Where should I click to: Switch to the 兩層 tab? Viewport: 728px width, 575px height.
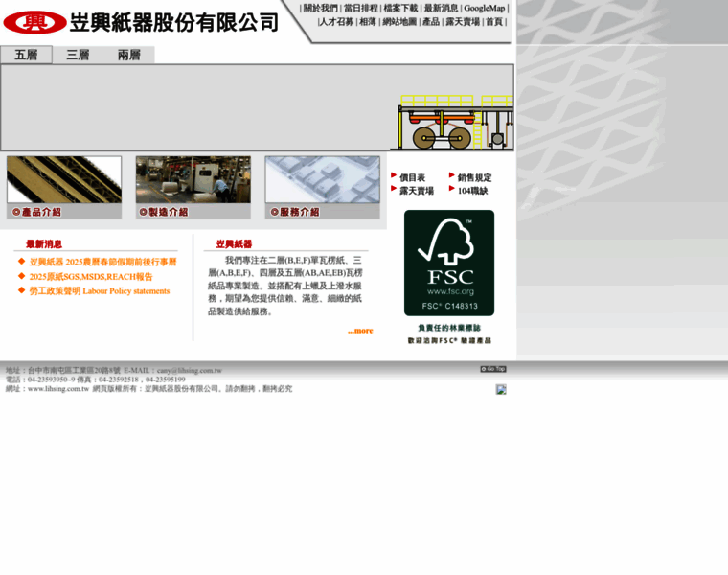point(129,55)
